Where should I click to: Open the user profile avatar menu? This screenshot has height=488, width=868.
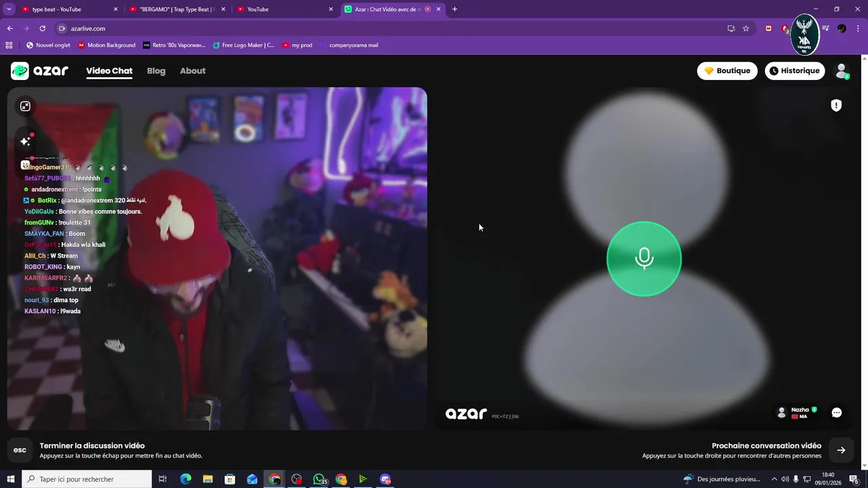(842, 70)
